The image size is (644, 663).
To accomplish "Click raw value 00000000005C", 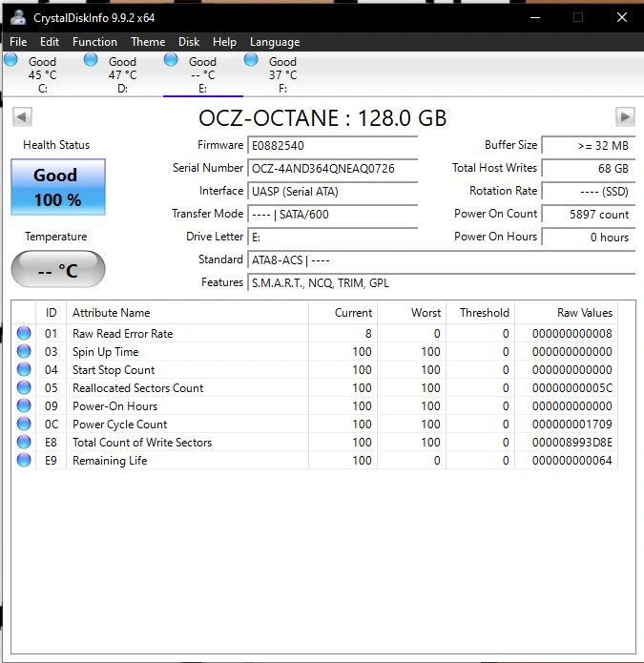I will tap(572, 387).
